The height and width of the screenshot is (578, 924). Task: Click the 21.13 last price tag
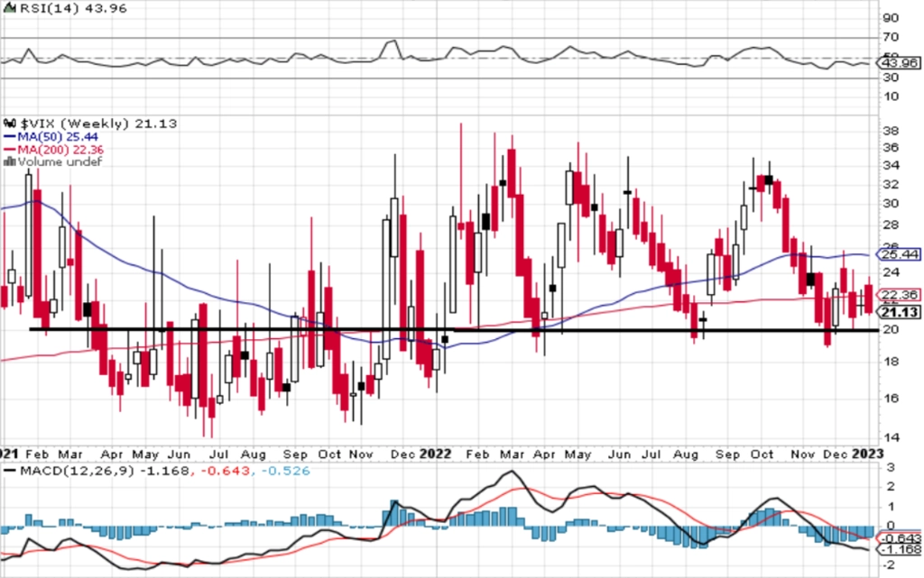coord(899,312)
